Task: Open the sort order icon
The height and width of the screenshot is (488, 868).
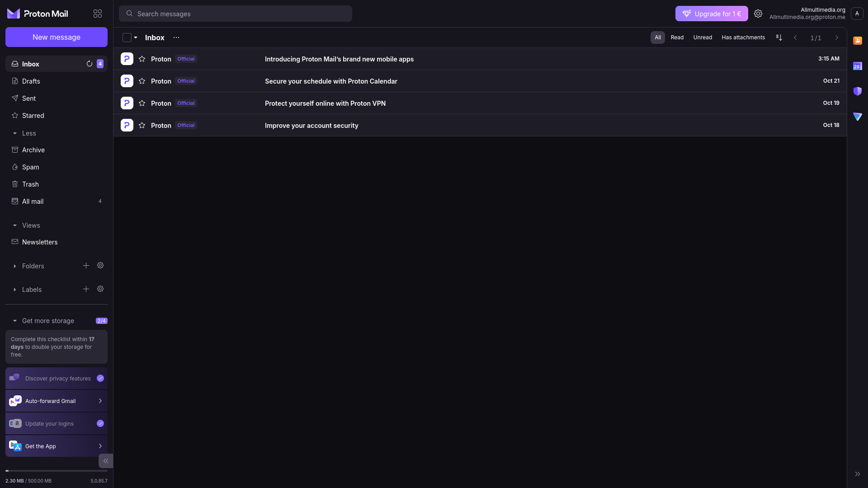Action: click(x=779, y=38)
